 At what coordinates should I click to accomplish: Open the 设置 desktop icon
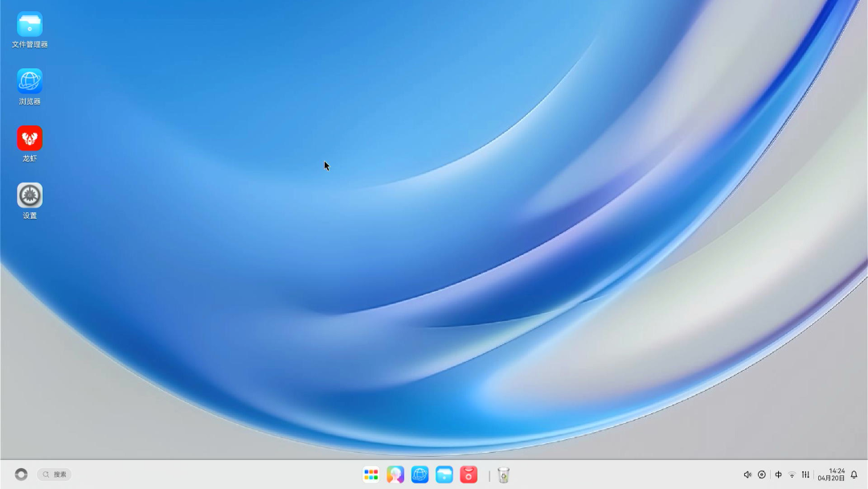pyautogui.click(x=30, y=201)
